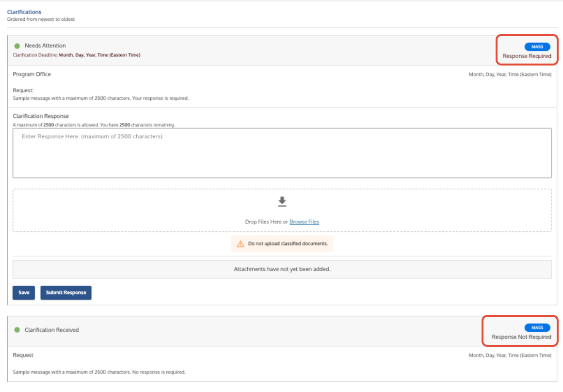Screen dimensions: 563x392
Task: Click the Response Required label
Action: pos(527,56)
